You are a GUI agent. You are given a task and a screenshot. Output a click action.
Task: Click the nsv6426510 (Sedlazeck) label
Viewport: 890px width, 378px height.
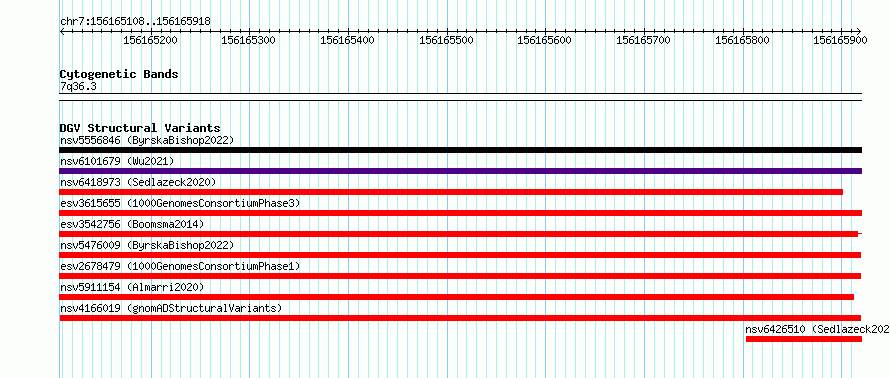(817, 329)
